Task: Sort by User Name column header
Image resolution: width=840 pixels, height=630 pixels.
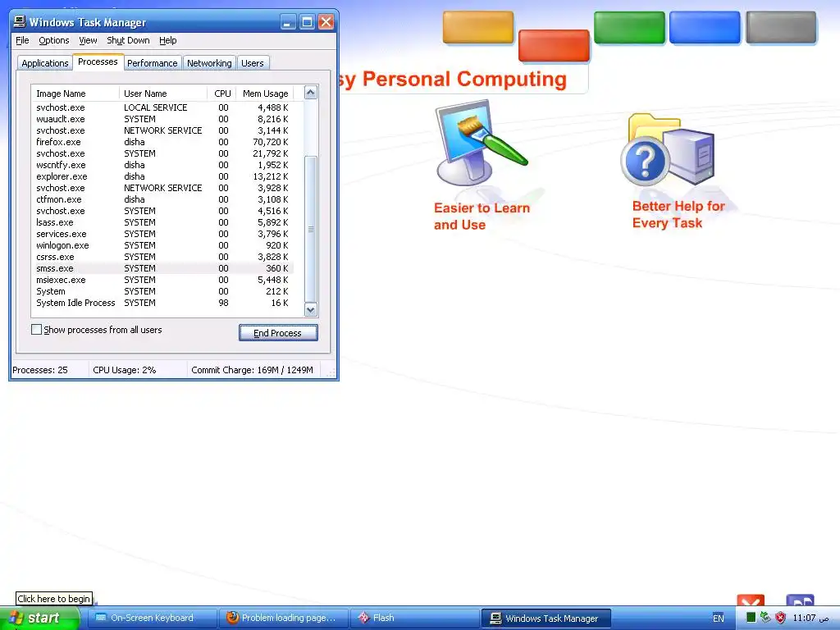Action: pyautogui.click(x=163, y=94)
